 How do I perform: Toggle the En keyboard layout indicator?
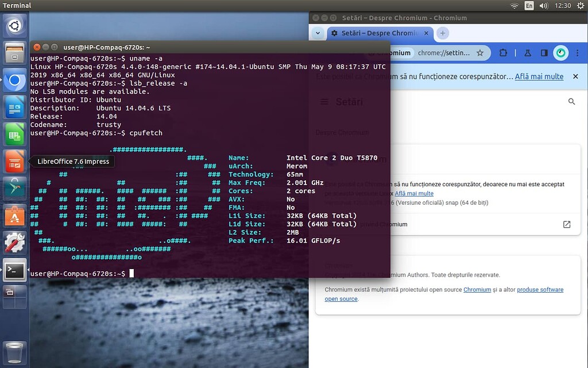(529, 6)
